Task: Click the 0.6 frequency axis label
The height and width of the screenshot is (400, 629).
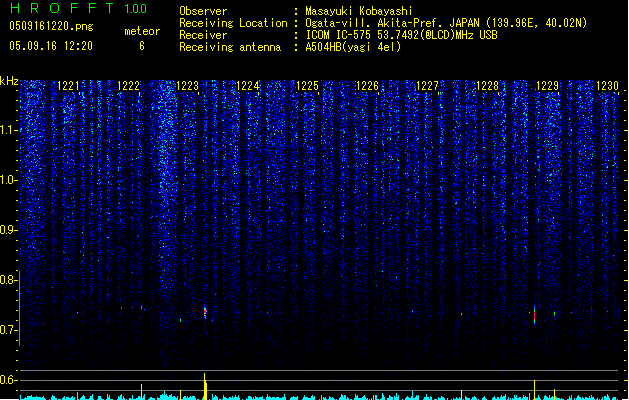Action: 9,380
